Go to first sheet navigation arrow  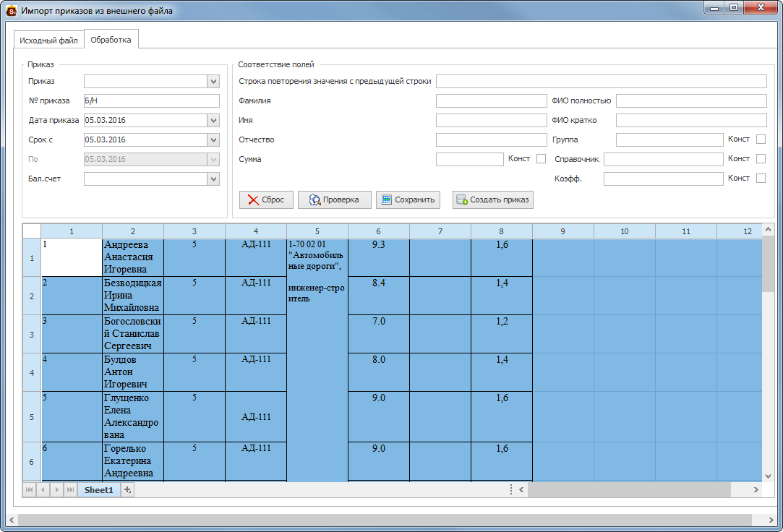coord(30,490)
